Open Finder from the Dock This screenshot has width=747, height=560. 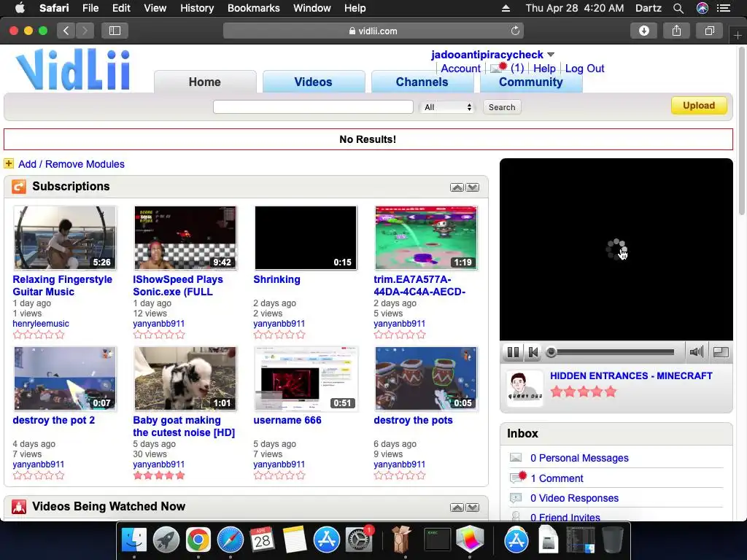(x=134, y=540)
